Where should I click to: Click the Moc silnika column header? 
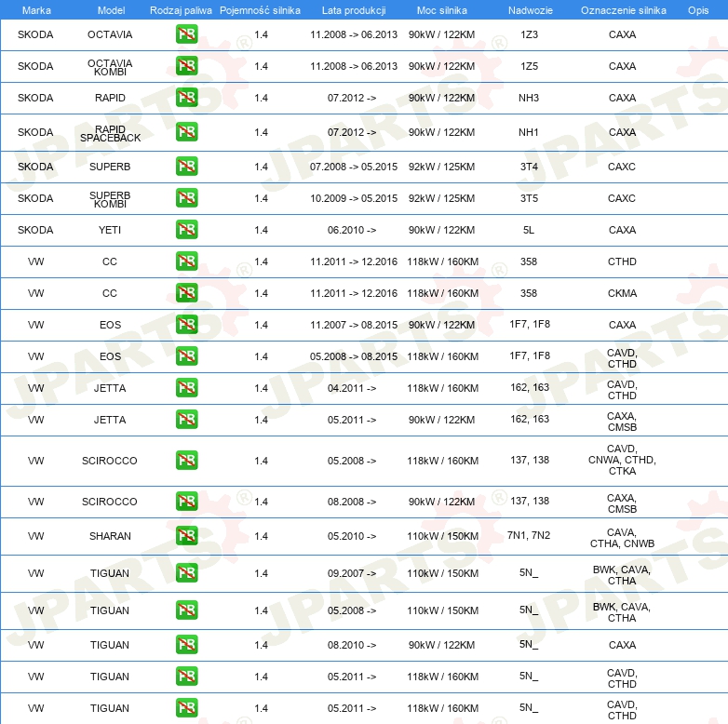pyautogui.click(x=441, y=10)
